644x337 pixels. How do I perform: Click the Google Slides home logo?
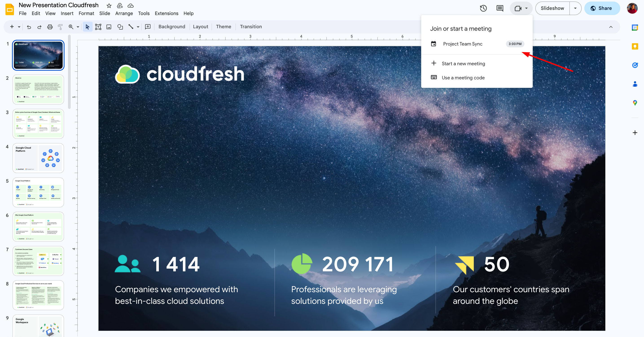click(x=9, y=9)
